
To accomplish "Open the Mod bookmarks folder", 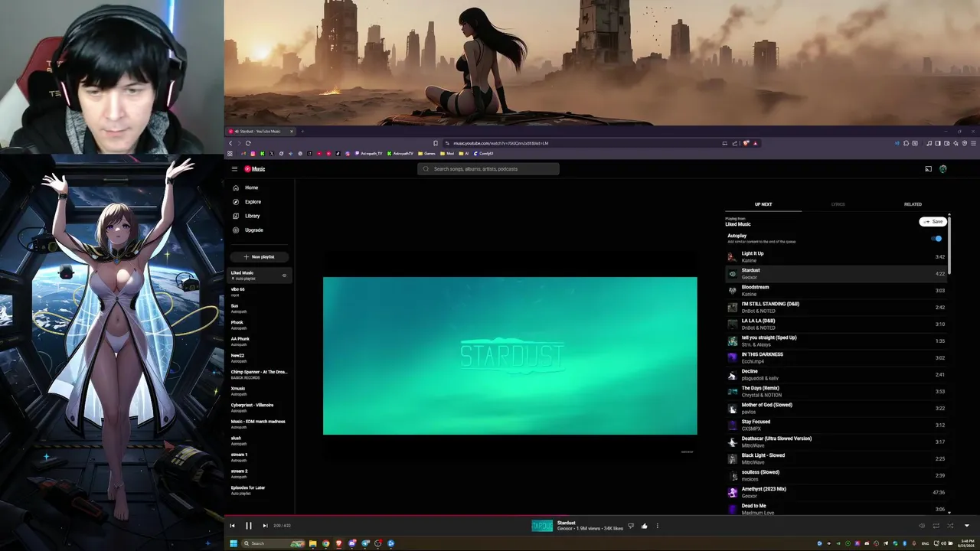I will click(x=447, y=153).
